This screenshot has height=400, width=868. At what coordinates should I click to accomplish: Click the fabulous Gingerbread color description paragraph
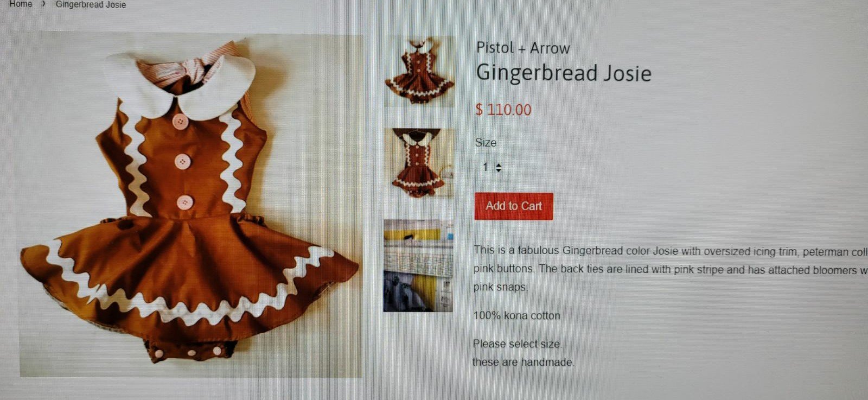670,269
